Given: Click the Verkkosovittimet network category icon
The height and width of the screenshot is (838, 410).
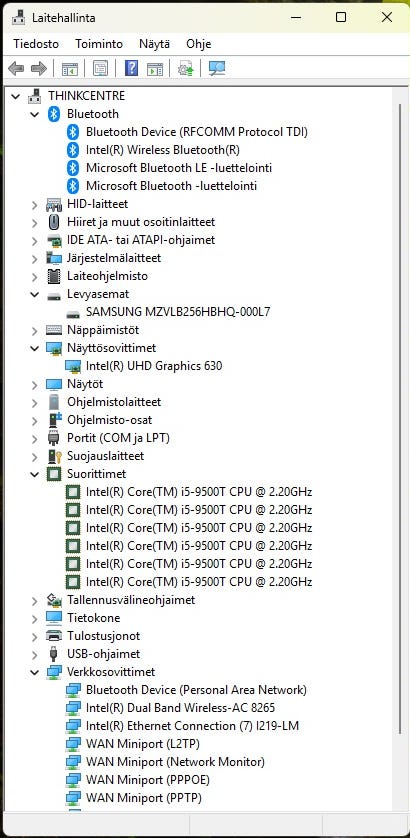Looking at the screenshot, I should click(x=54, y=672).
